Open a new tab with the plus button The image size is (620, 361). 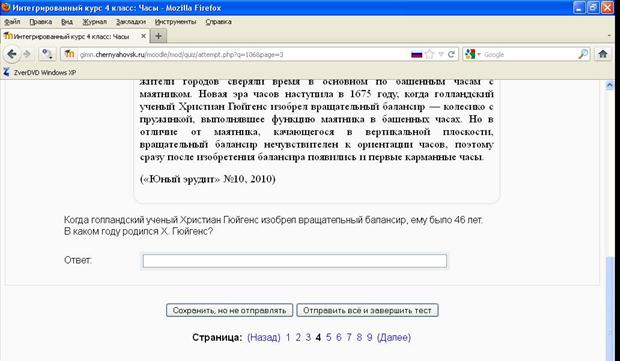pyautogui.click(x=158, y=36)
